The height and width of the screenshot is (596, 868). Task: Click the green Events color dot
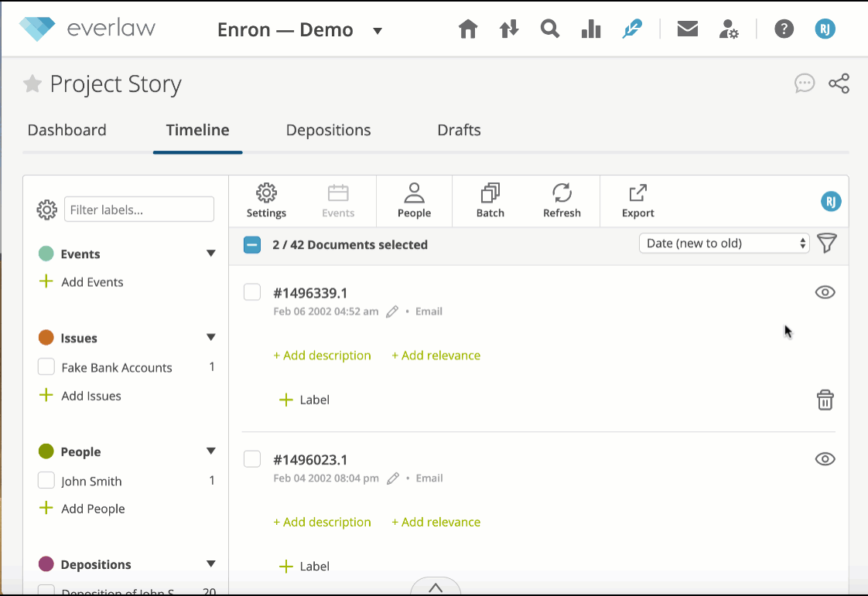pos(46,254)
